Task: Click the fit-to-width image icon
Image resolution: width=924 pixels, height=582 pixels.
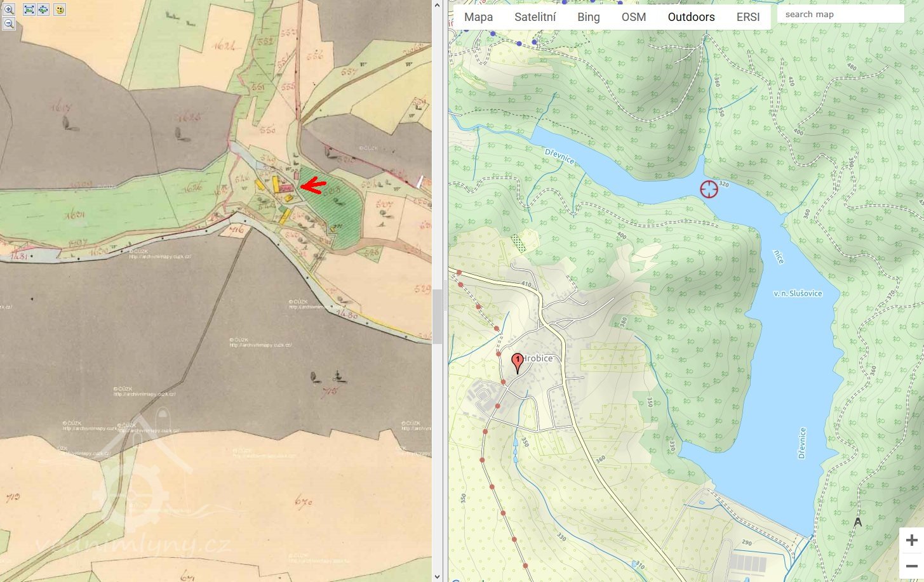Action: (x=43, y=10)
